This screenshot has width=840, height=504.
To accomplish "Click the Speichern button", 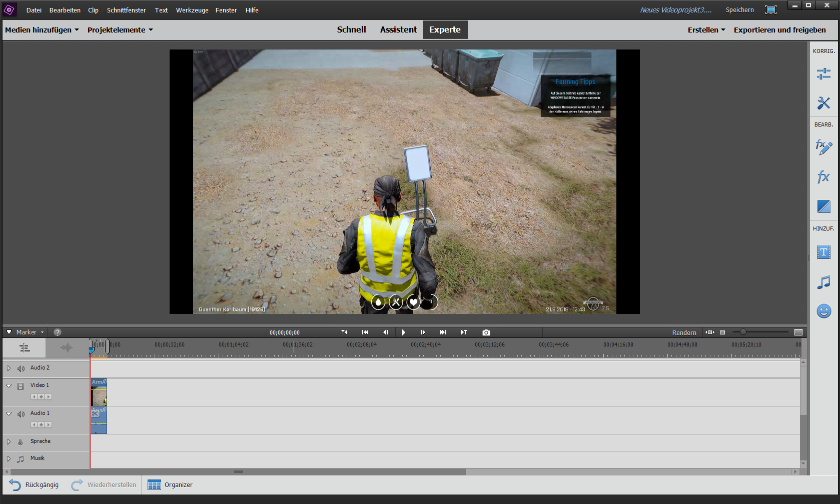I will tap(739, 10).
